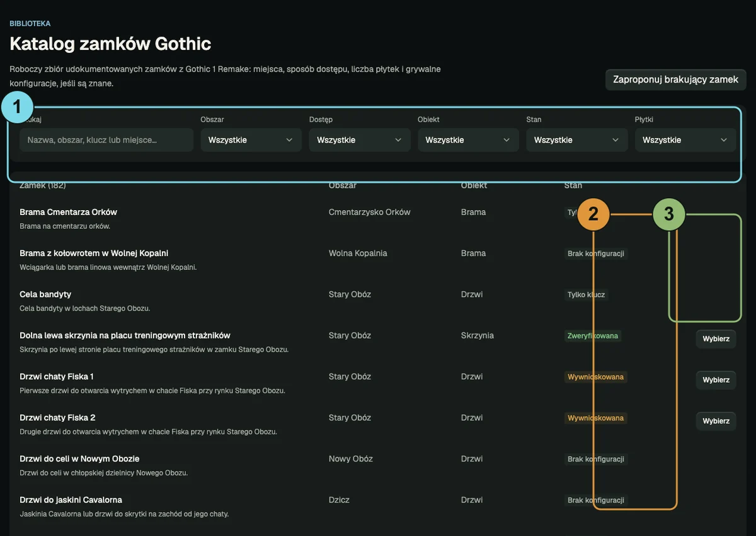Open the Stan filter dropdown
Screen dimensions: 756x536
577,140
